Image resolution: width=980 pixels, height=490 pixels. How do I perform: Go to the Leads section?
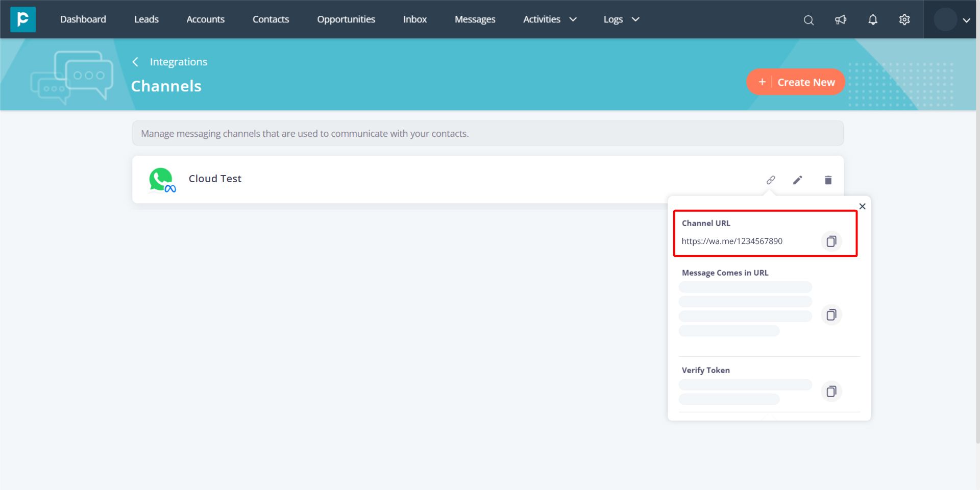146,19
